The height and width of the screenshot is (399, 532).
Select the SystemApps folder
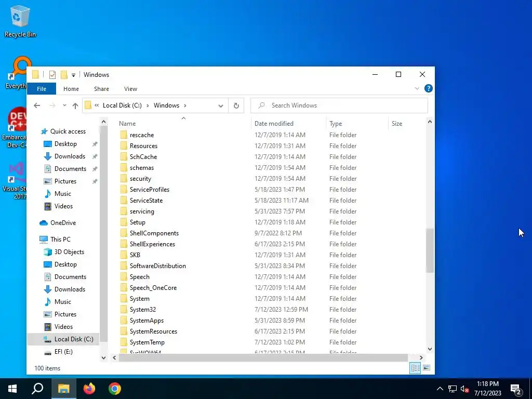147,321
